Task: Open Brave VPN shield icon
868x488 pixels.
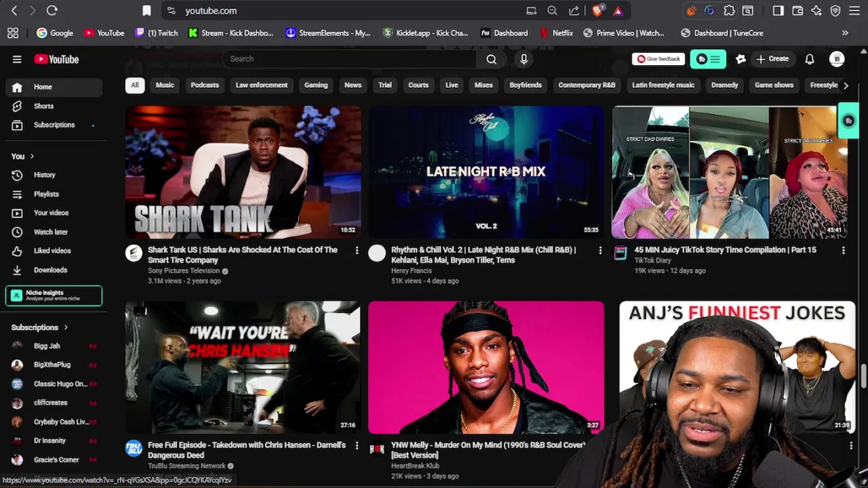Action: (x=835, y=11)
